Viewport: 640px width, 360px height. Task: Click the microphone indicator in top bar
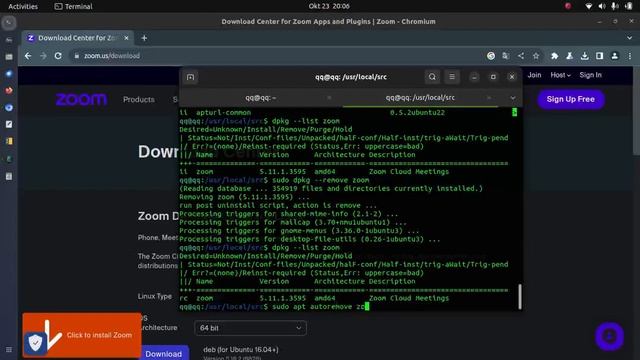(614, 6)
